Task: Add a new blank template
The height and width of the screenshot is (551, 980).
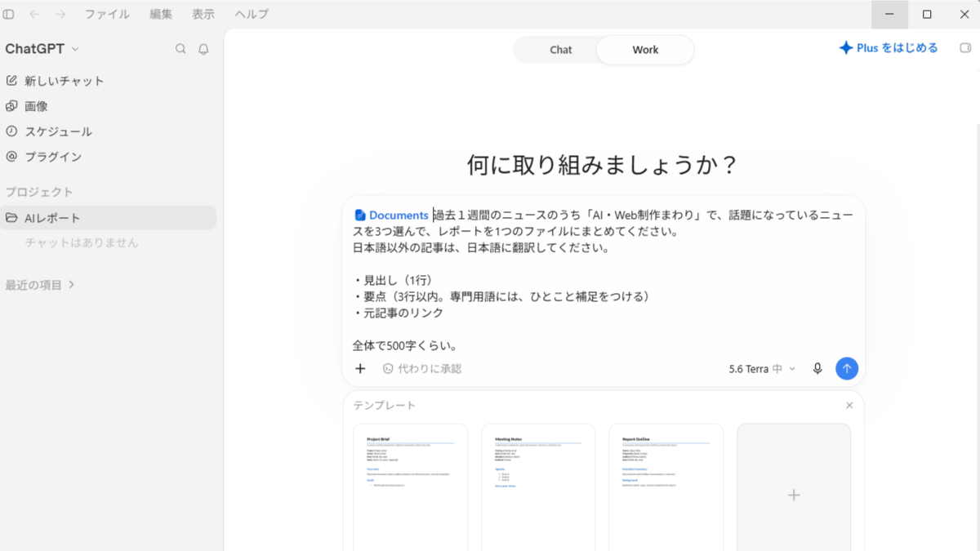Action: (x=794, y=487)
